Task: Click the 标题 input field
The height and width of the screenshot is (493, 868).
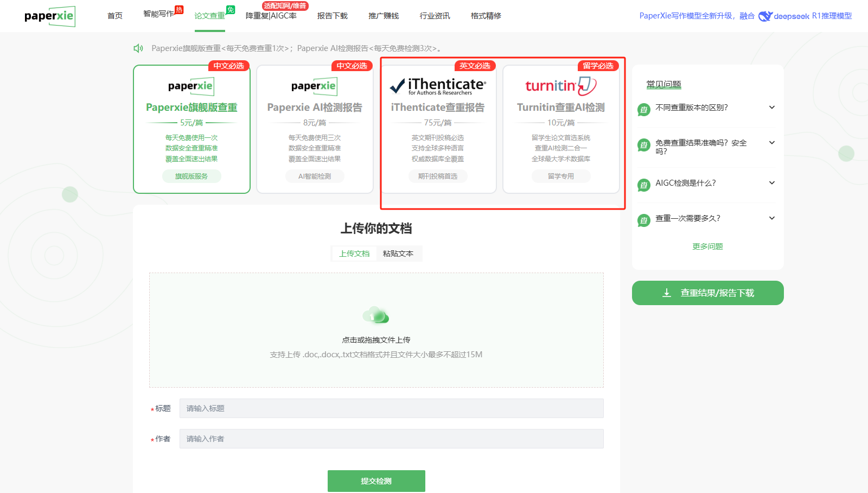Action: point(392,408)
